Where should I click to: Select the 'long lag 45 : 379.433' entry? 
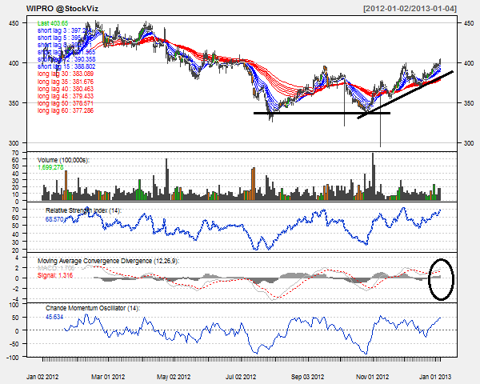click(66, 96)
